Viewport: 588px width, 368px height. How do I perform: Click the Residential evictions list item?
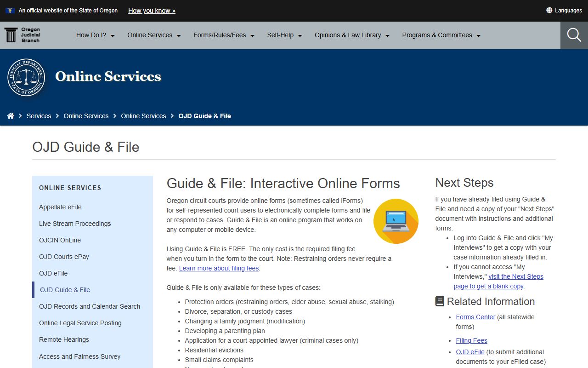[214, 350]
